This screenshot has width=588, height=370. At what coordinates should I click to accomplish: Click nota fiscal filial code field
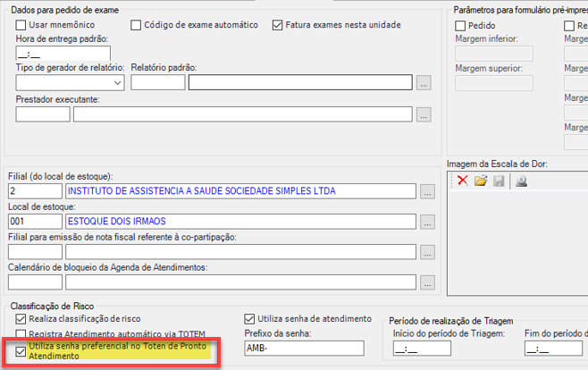click(x=35, y=252)
